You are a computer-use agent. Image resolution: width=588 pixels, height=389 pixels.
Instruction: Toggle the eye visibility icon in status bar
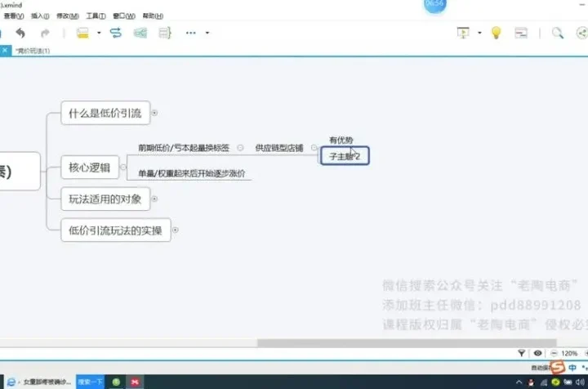coord(538,352)
